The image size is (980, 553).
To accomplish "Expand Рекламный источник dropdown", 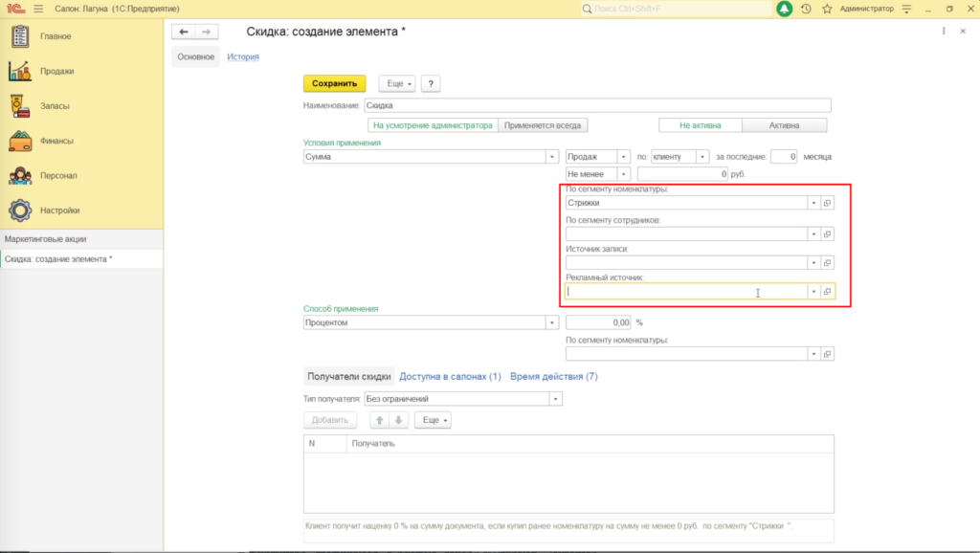I will (x=813, y=292).
